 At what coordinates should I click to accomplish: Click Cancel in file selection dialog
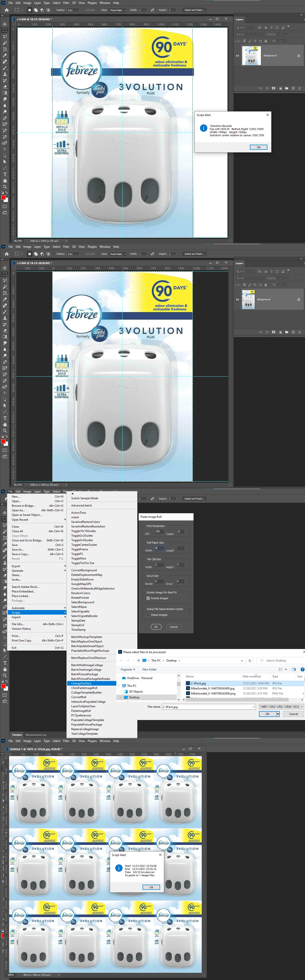[293, 714]
